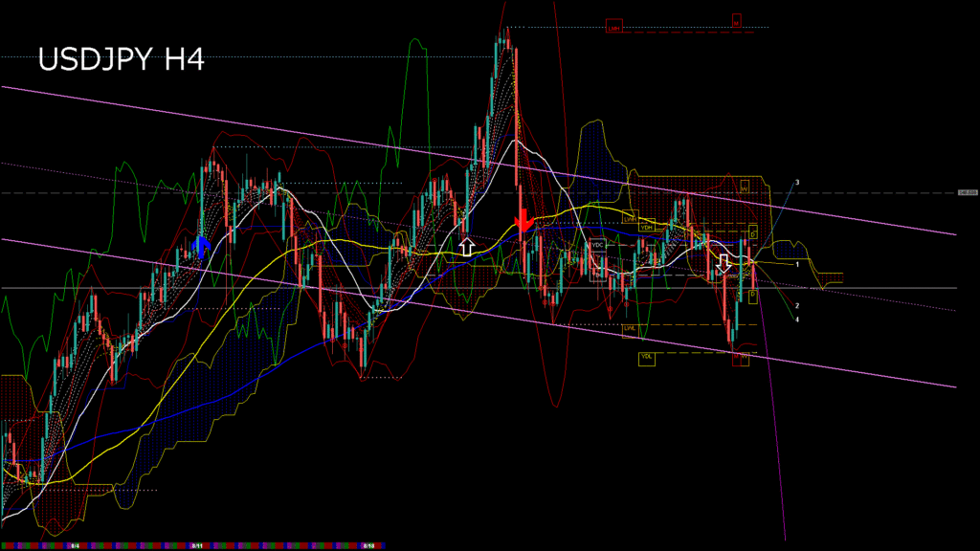Screen dimensions: 980x551
Task: Click the red down arrow marker
Action: pyautogui.click(x=523, y=221)
